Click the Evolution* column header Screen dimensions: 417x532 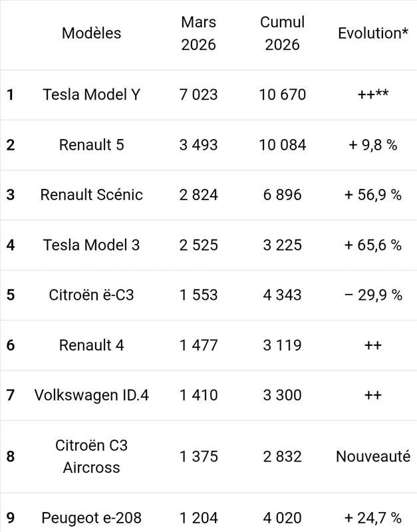[372, 33]
